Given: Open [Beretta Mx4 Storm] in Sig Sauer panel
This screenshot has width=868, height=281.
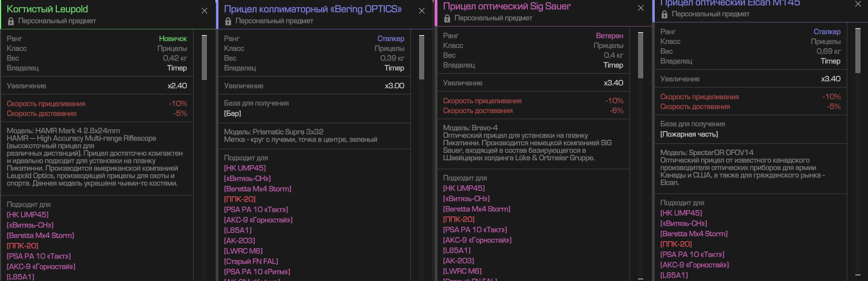Looking at the screenshot, I should pos(477,209).
